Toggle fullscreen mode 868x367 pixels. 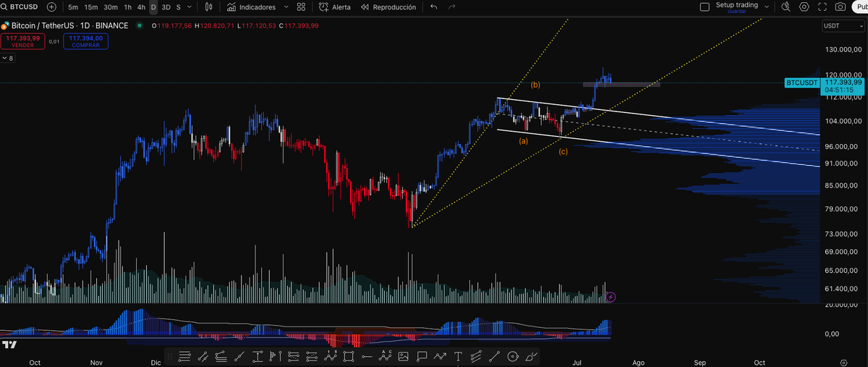tap(822, 7)
